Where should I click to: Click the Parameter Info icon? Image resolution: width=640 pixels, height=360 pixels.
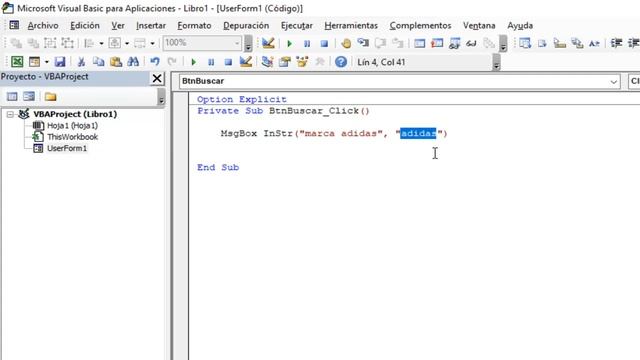[577, 43]
